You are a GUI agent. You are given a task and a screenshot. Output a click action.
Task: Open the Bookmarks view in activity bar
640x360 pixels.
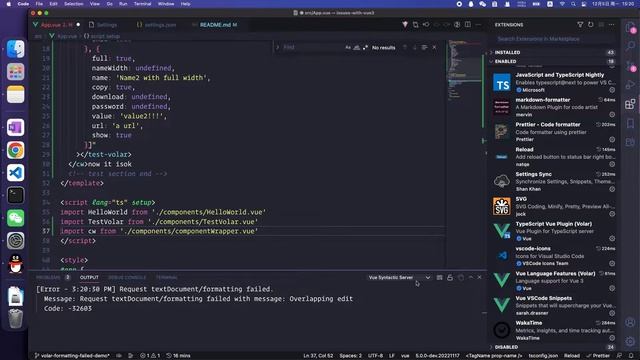click(x=631, y=123)
